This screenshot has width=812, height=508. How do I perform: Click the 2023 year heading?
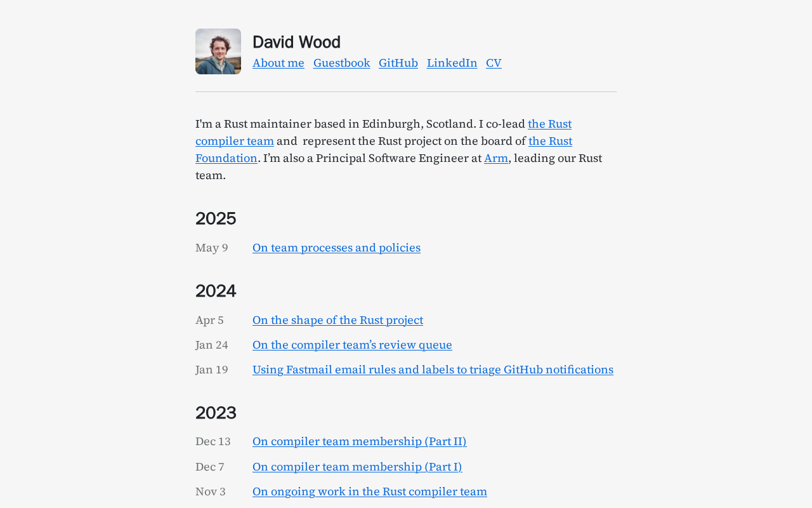216,413
